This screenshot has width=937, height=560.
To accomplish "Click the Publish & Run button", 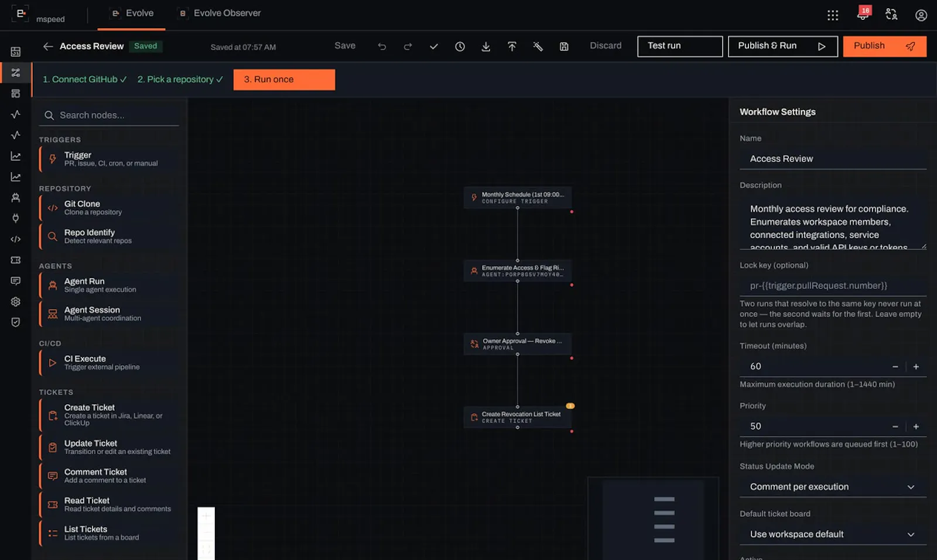I will [783, 46].
